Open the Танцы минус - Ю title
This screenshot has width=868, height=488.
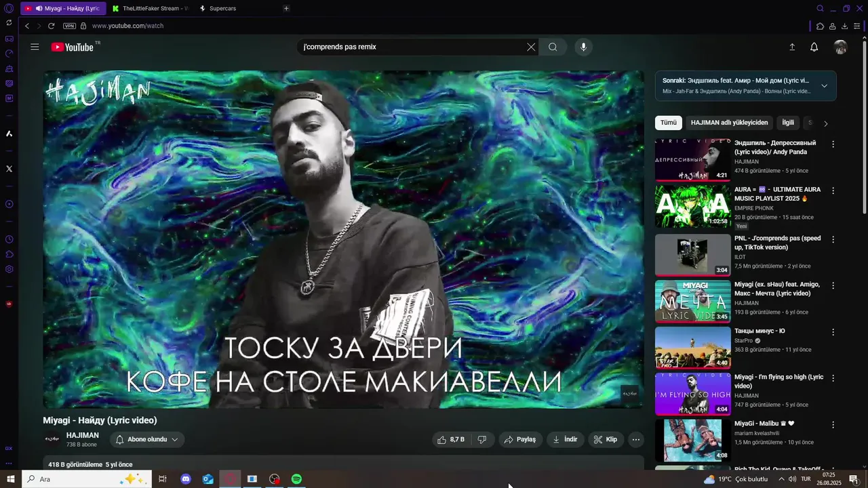[x=759, y=331]
